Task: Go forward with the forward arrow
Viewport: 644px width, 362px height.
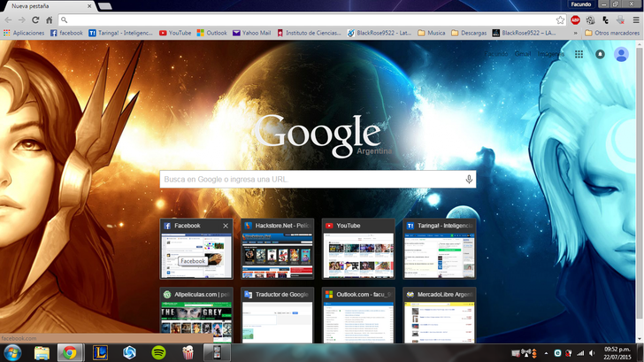Action: (x=22, y=19)
